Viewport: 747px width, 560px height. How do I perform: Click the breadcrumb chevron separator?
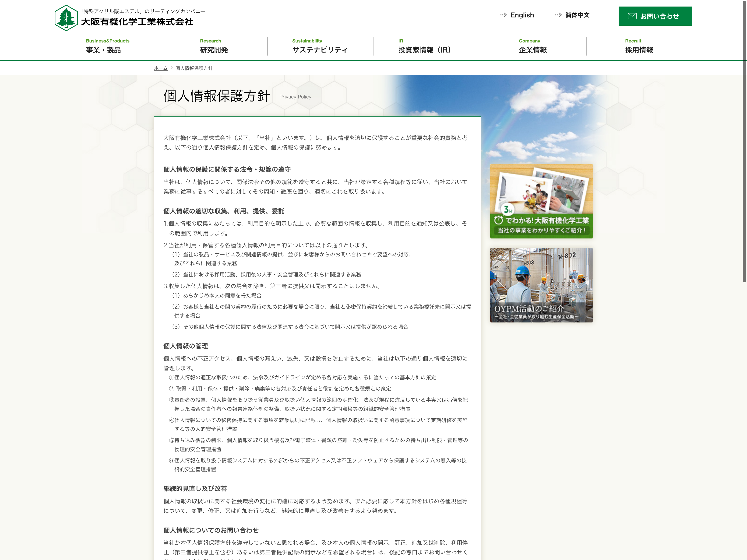click(172, 68)
